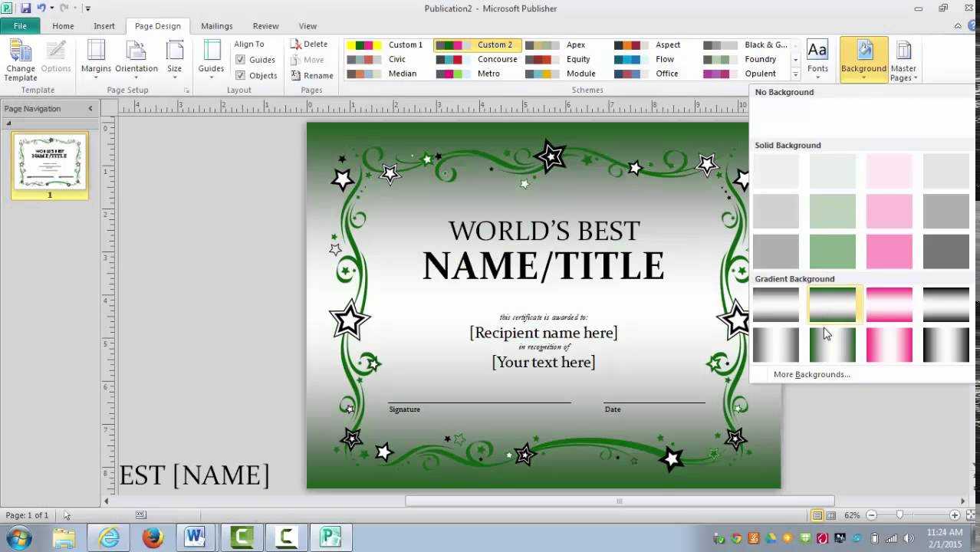Click More Backgrounds link
The height and width of the screenshot is (552, 980).
811,375
